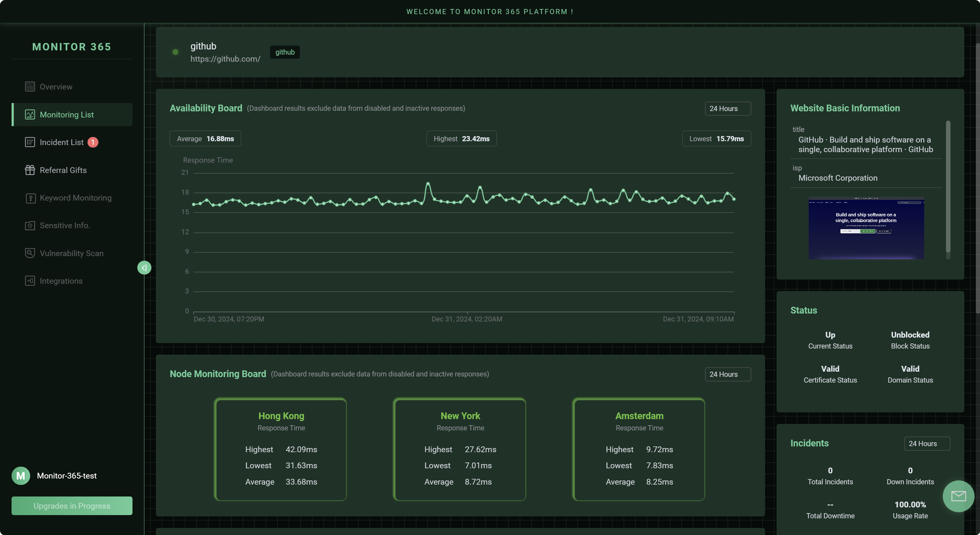Click the Website Basic Information scrollbar
Viewport: 980px width, 535px height.
coord(948,186)
